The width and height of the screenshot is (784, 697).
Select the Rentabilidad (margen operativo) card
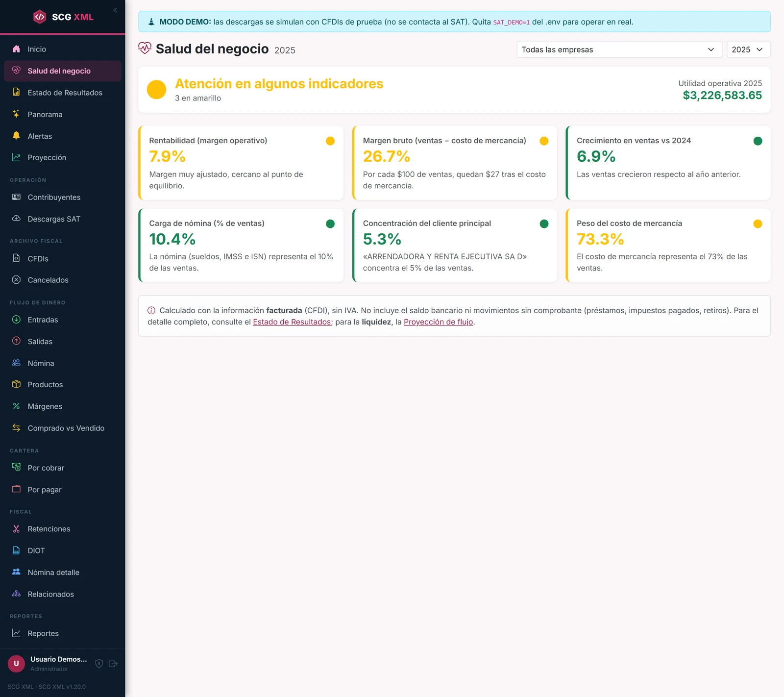pos(241,163)
